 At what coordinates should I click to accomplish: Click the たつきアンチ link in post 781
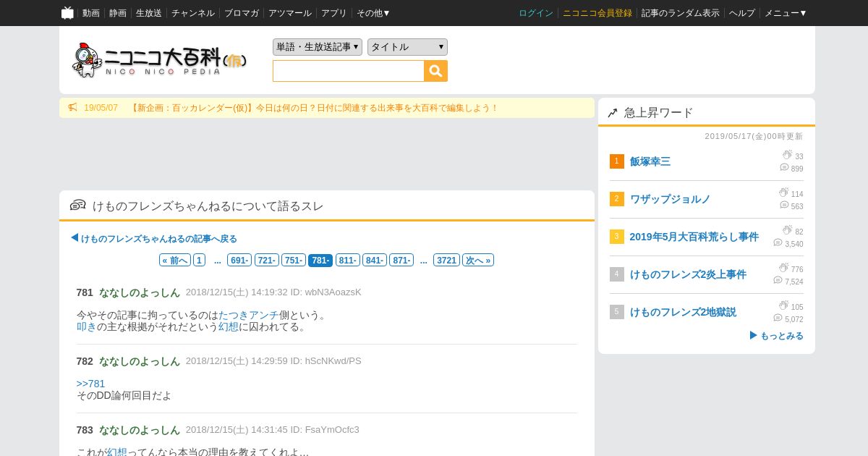[249, 315]
